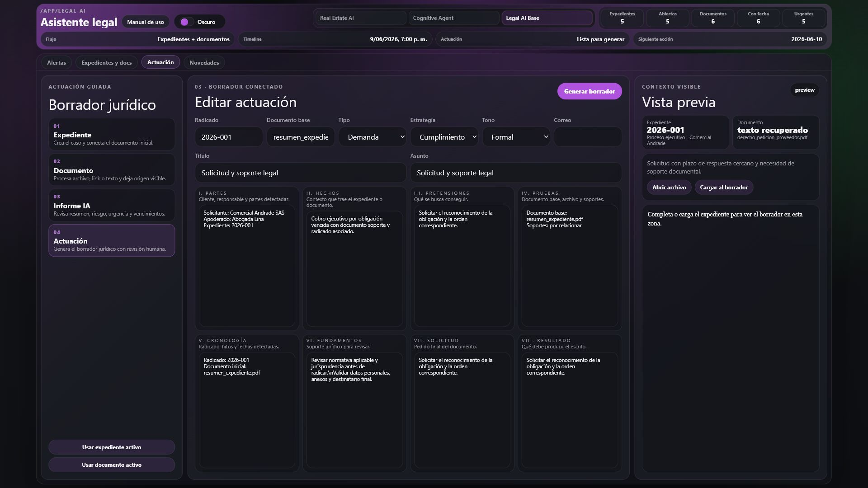This screenshot has width=868, height=488.
Task: Edit the V. Cronología text area
Action: (x=247, y=410)
